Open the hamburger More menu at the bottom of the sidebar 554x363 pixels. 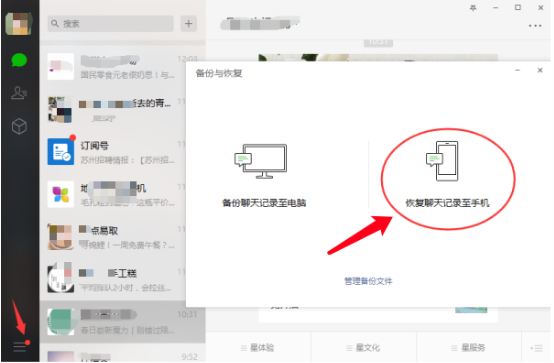coord(20,347)
